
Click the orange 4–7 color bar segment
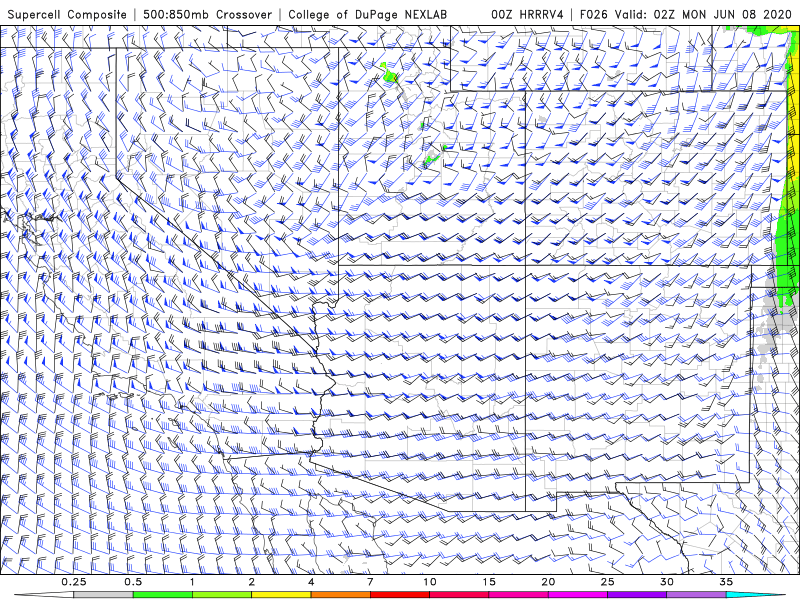coord(340,595)
